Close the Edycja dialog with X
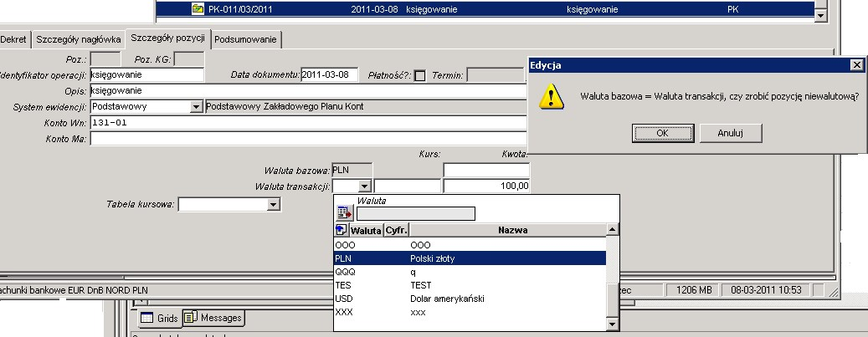The image size is (868, 337). [857, 65]
